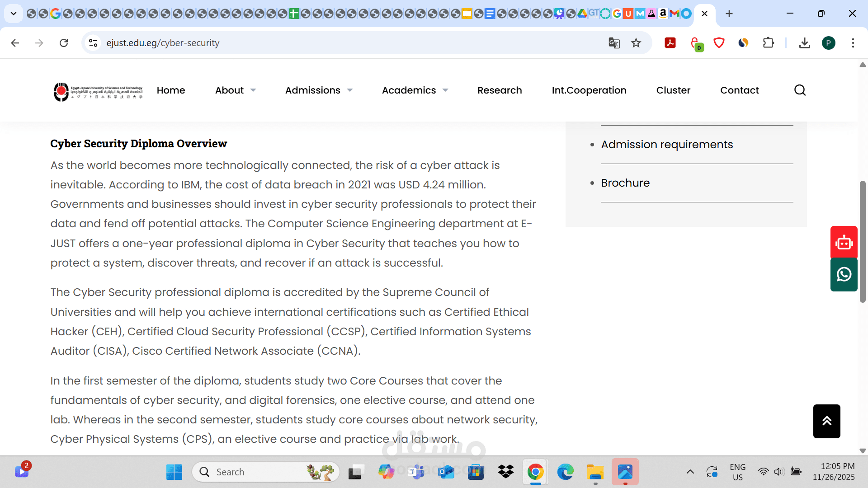Open the browser Extensions puzzle icon
This screenshot has width=868, height=488.
[x=768, y=43]
